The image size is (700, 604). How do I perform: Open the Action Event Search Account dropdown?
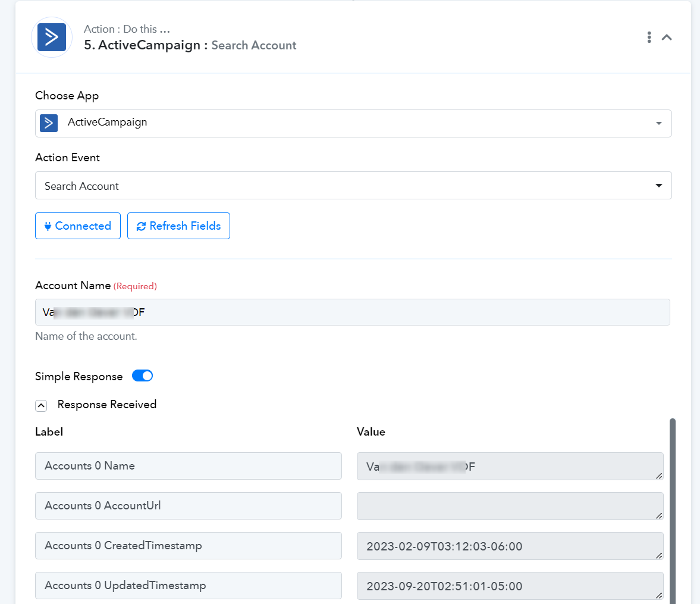click(353, 186)
